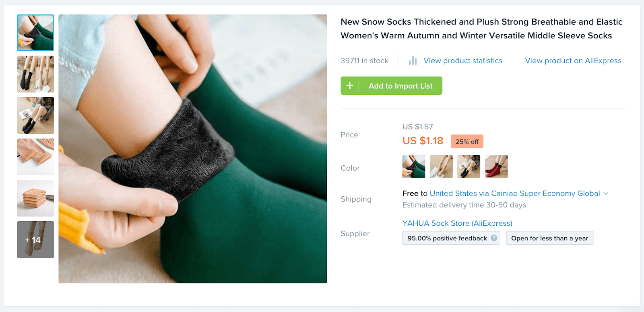Follow View product on AliExpress link

[573, 61]
